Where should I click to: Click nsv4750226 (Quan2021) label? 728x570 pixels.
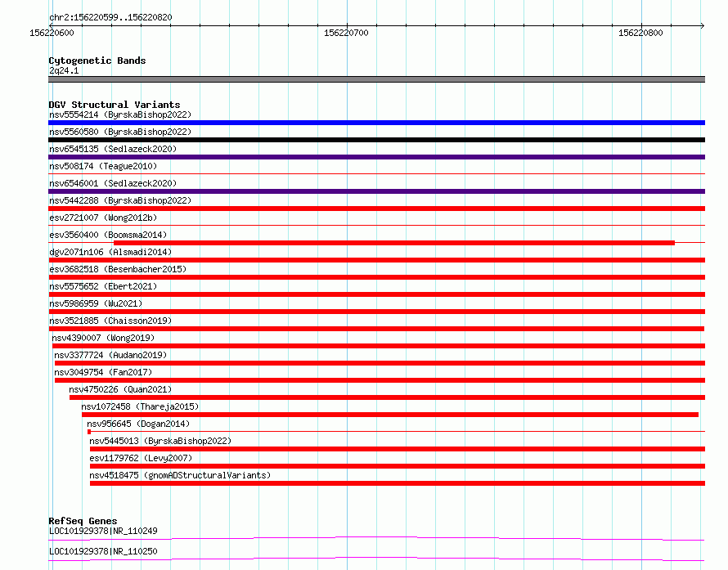120,389
